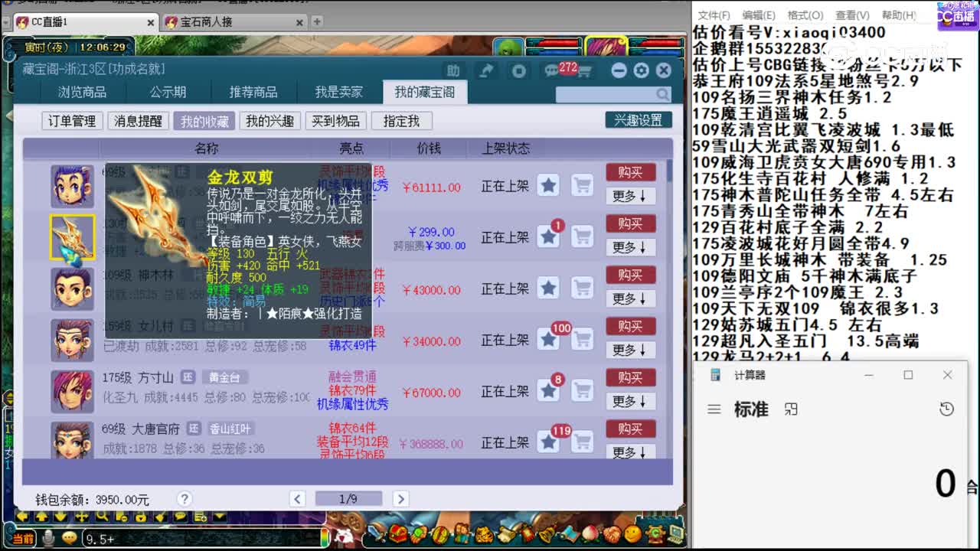
Task: Toggle favorite star on ¥299.00 row
Action: [548, 236]
